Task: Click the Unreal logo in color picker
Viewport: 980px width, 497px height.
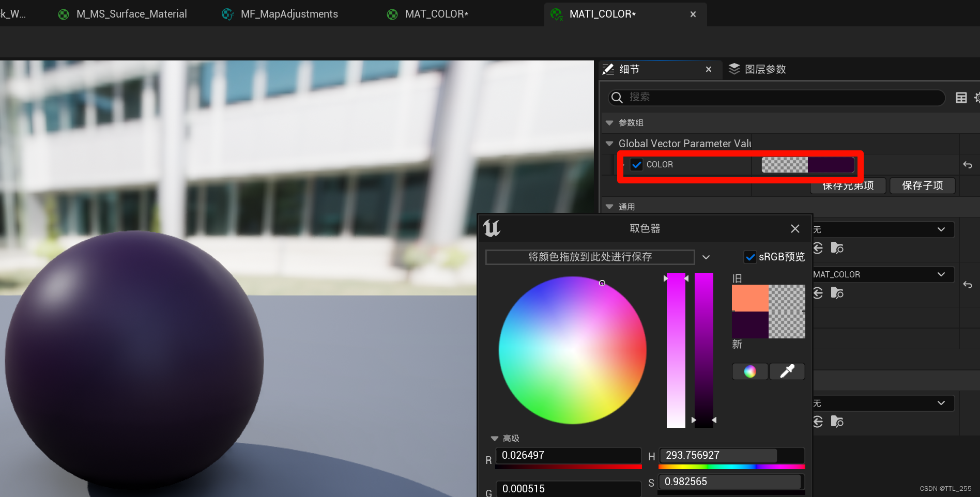Action: 492,228
